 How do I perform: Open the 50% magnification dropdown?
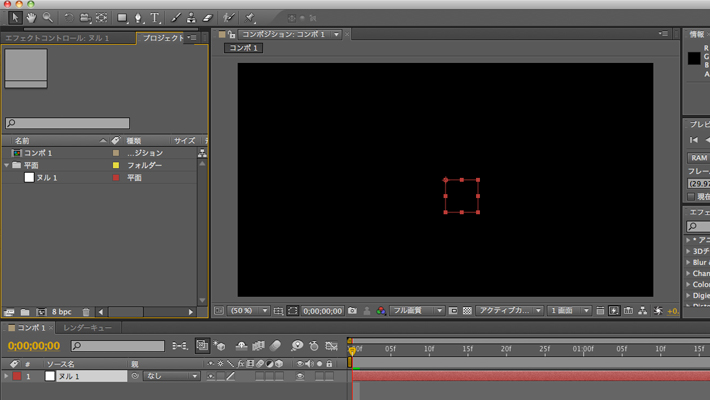(249, 311)
